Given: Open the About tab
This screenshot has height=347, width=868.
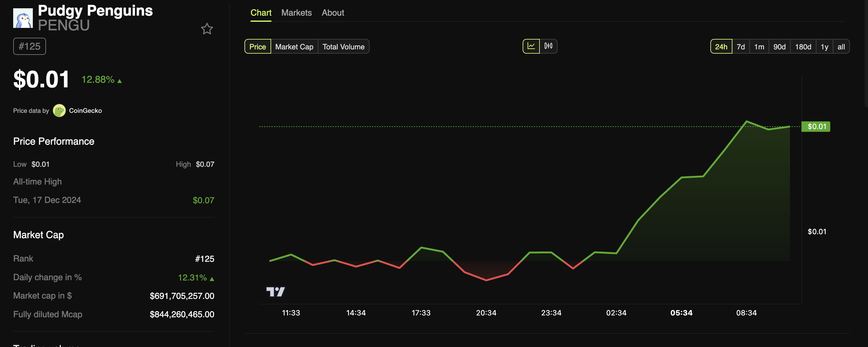Looking at the screenshot, I should pos(333,12).
